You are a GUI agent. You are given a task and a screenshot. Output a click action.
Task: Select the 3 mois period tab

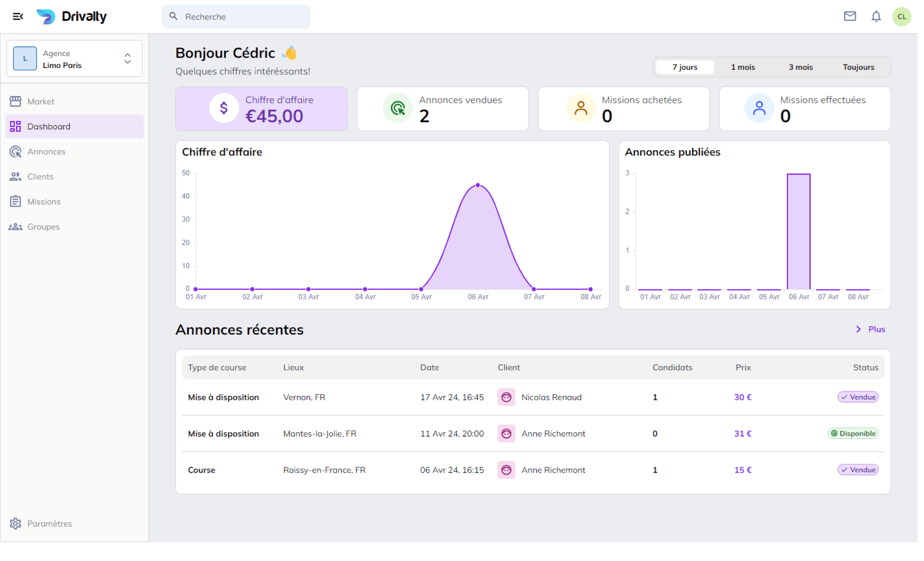click(x=800, y=67)
